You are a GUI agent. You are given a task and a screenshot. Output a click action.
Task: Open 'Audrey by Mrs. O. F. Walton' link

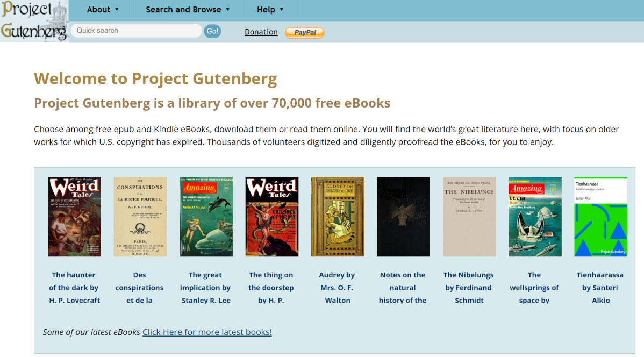[337, 287]
